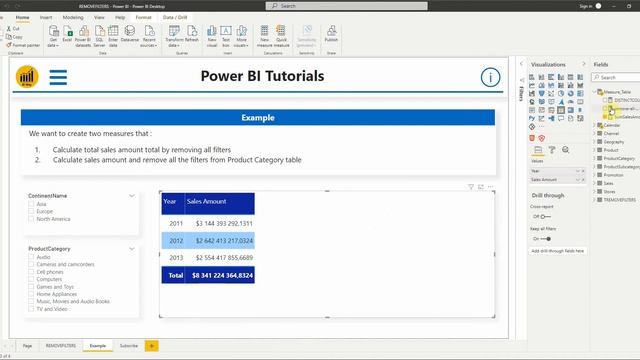
Task: Expand the Geography table in Fields
Action: [594, 142]
